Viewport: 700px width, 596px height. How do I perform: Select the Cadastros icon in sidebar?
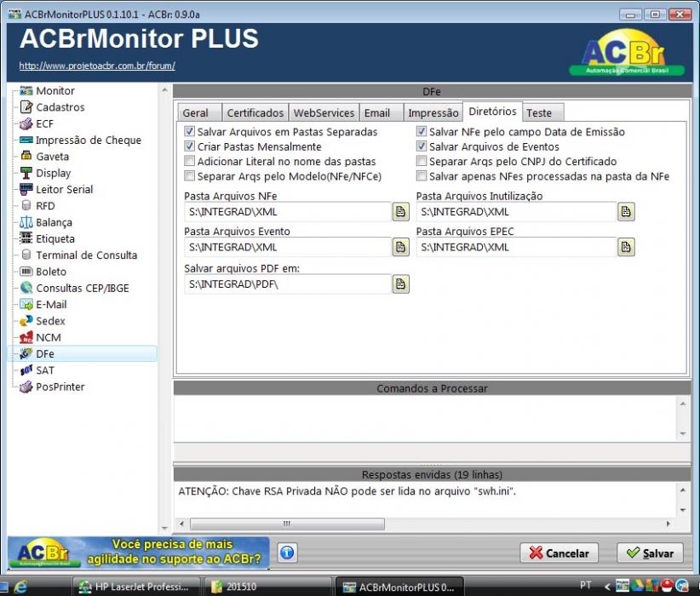click(x=26, y=107)
